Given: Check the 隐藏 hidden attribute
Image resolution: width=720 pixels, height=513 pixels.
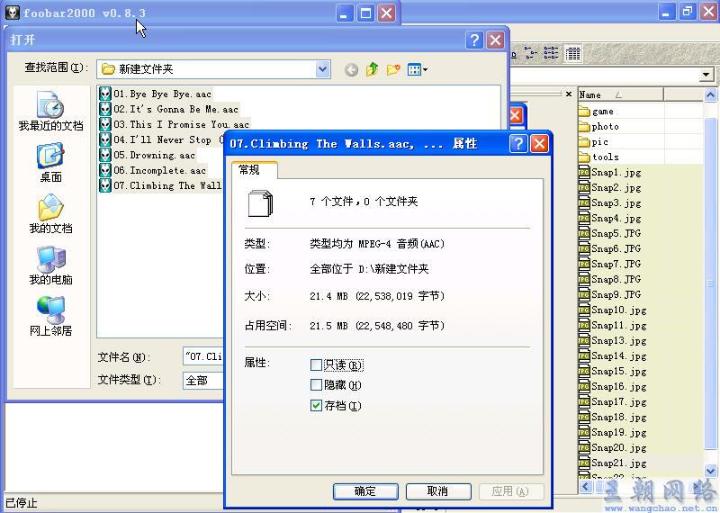Looking at the screenshot, I should (317, 385).
